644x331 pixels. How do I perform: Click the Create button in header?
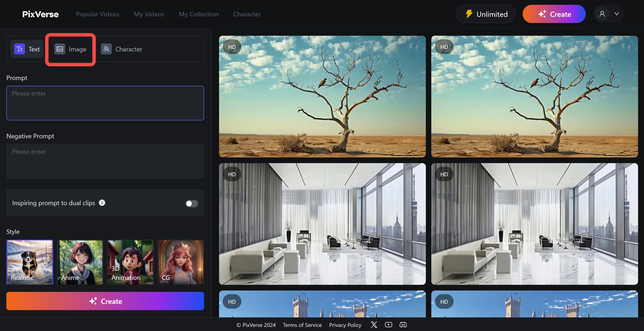[x=554, y=14]
